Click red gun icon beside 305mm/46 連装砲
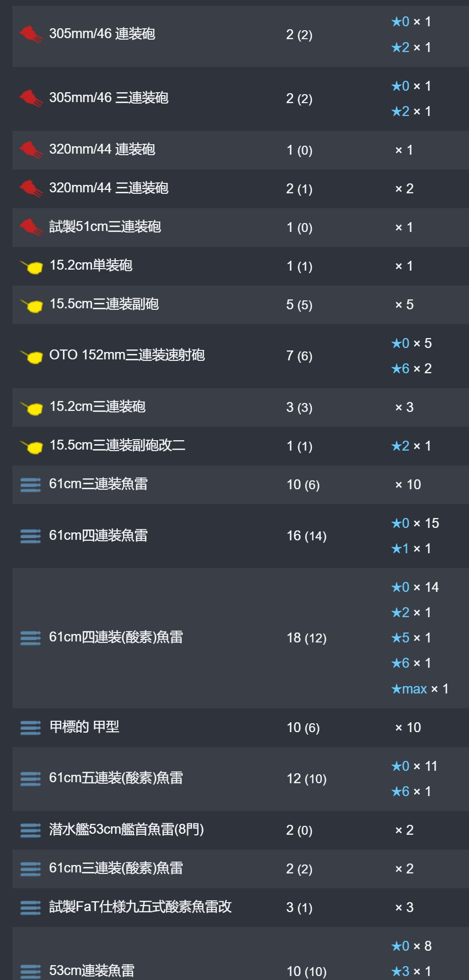This screenshot has width=469, height=980. tap(31, 34)
